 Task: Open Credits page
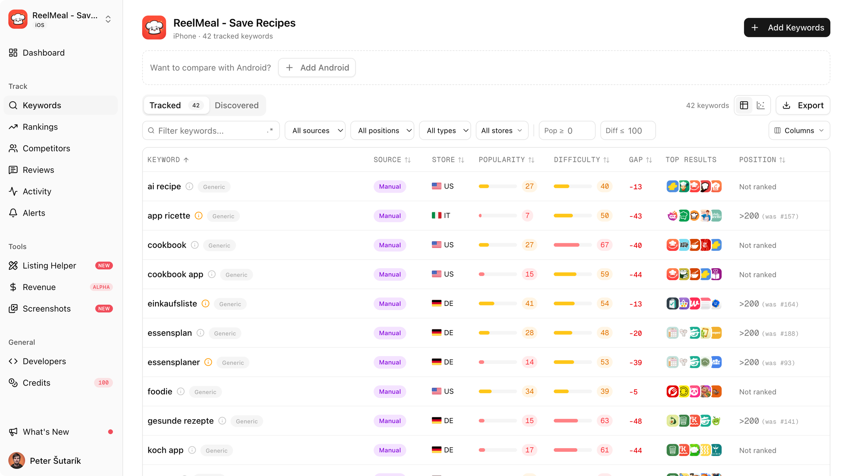[60, 383]
